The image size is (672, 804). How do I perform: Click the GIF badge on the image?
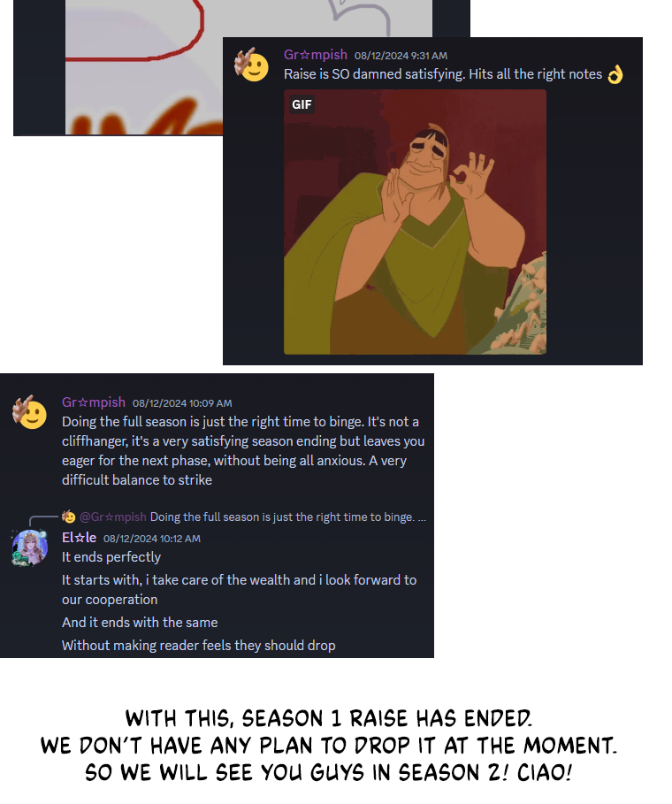pos(302,104)
